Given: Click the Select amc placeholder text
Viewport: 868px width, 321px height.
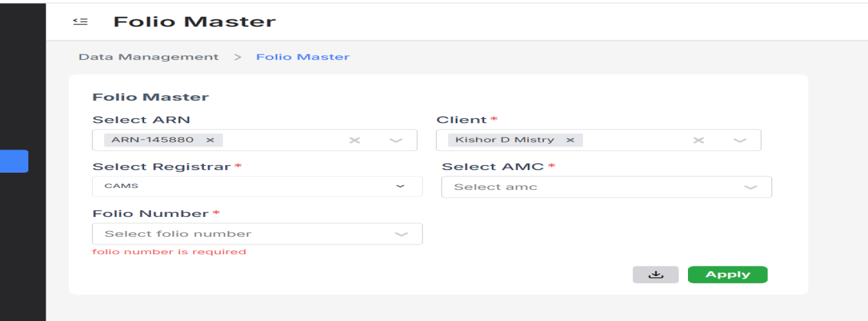Looking at the screenshot, I should click(x=496, y=187).
